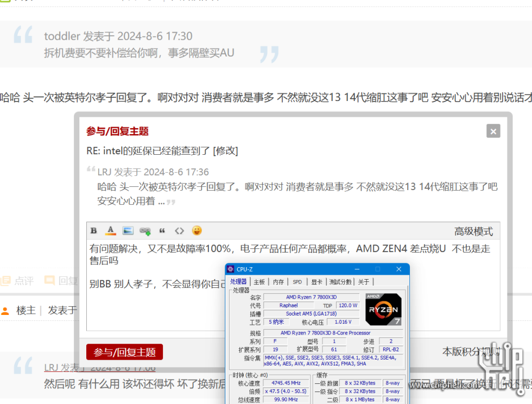The width and height of the screenshot is (532, 404).
Task: Select the CPU name field AMD Ryzen 7 7800X3D
Action: (311, 297)
